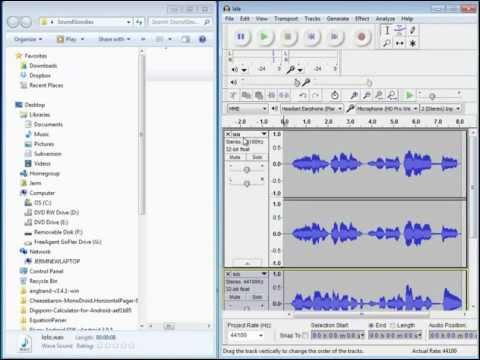Viewport: 480px width, 360px height.
Task: Select Music library in Explorer tree
Action: point(41,134)
